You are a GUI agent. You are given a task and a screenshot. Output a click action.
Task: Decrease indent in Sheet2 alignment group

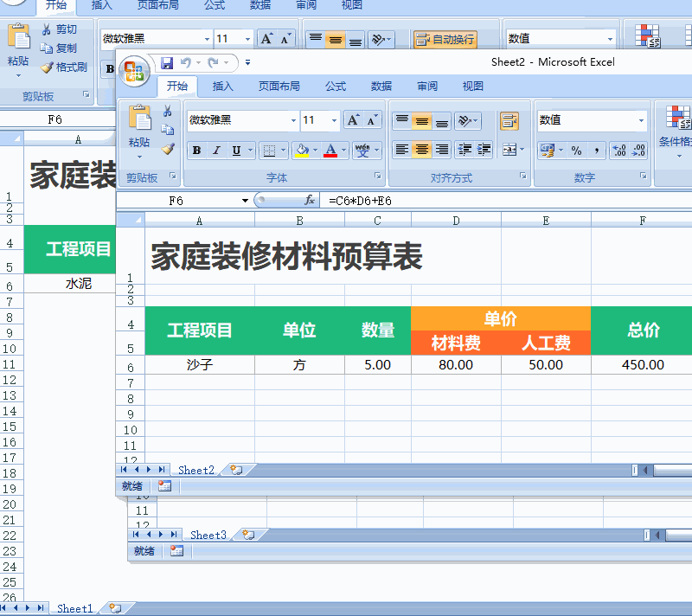click(x=465, y=150)
